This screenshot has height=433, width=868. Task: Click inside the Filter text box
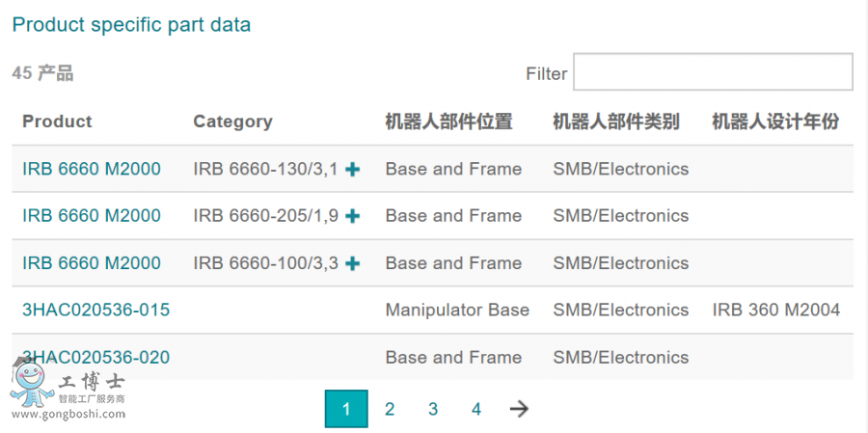713,72
